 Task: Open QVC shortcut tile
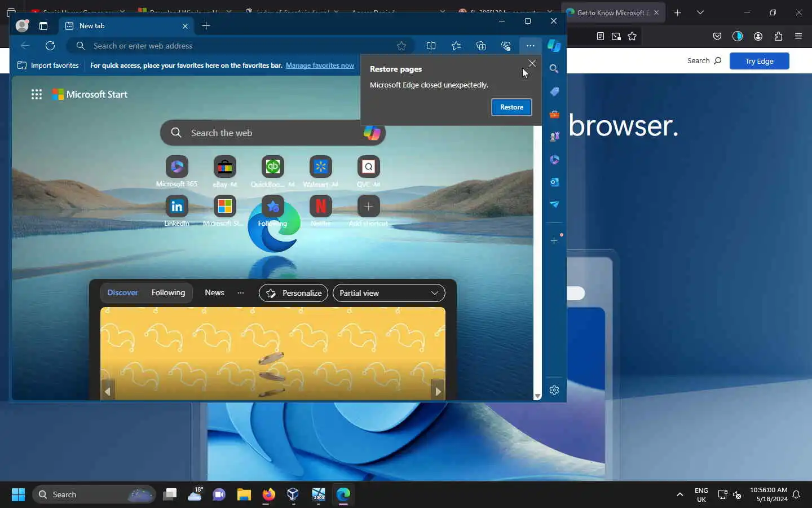point(368,167)
